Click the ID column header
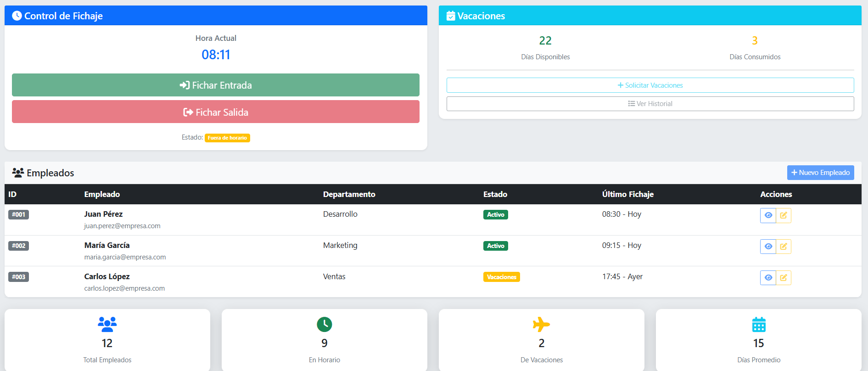The height and width of the screenshot is (371, 868). [x=12, y=194]
